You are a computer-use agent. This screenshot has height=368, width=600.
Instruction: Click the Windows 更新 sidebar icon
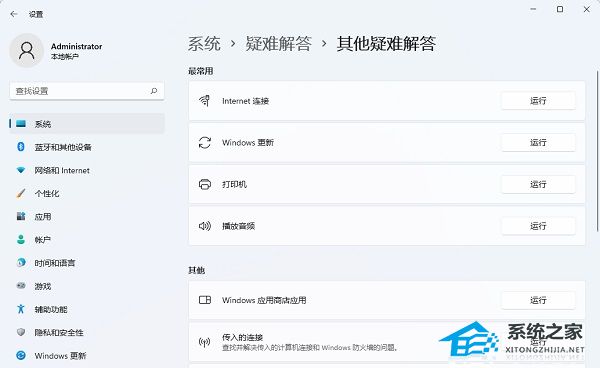pos(21,355)
